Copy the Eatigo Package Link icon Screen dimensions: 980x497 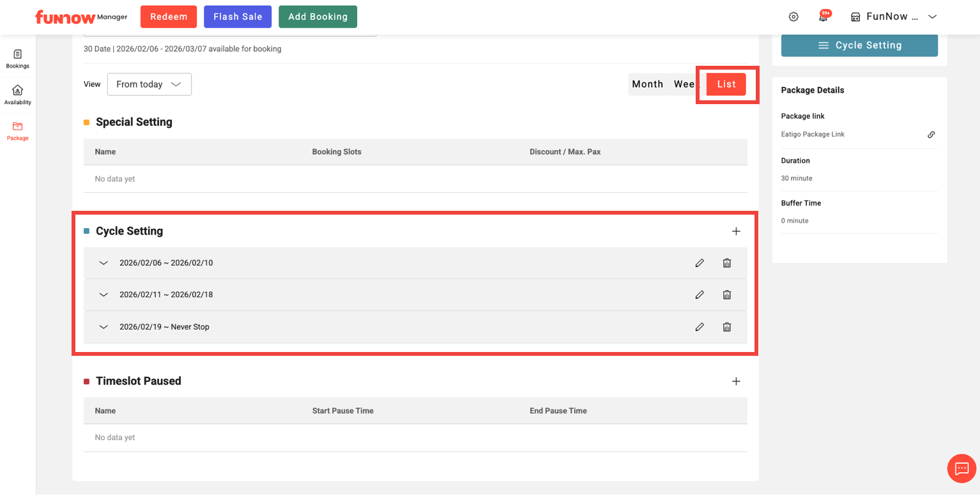click(931, 135)
